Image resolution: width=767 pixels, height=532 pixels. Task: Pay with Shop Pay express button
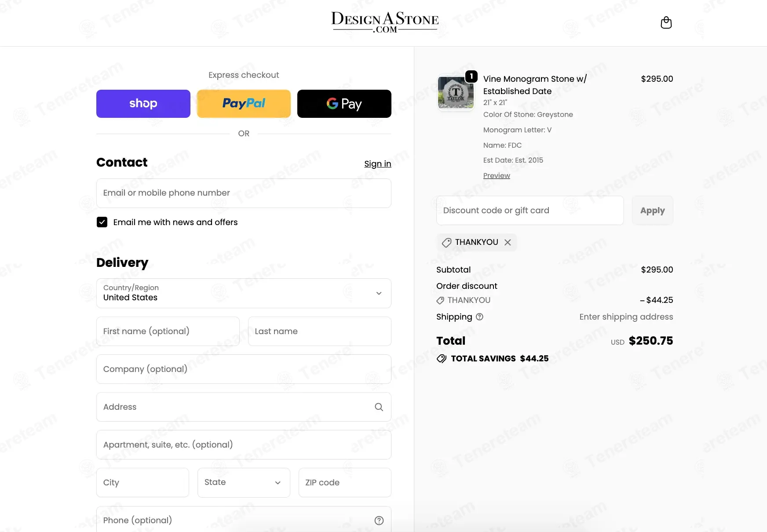tap(143, 104)
